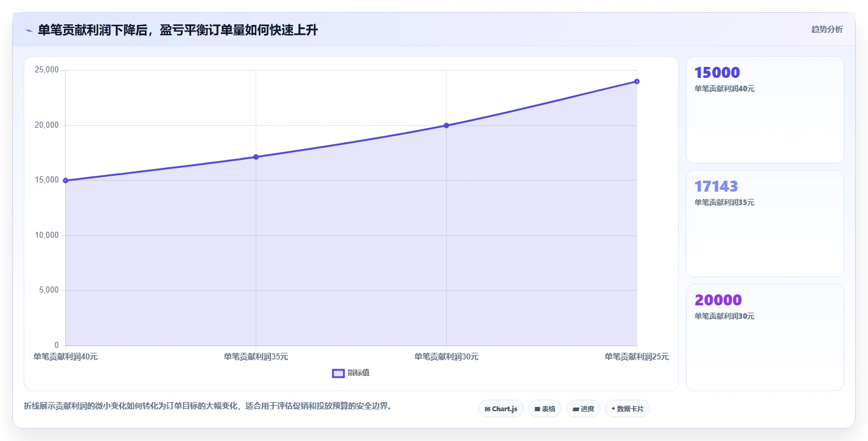Click y-axis label 5,000

coord(49,290)
